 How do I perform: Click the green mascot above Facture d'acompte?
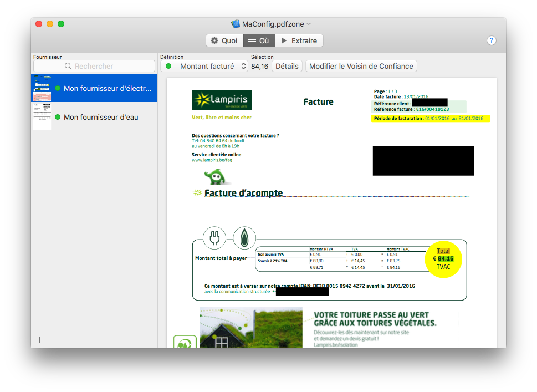click(215, 176)
